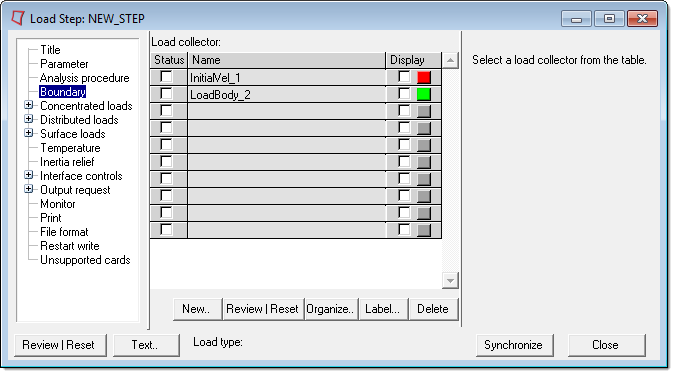Click the Synchronize button
This screenshot has width=674, height=374.
[x=514, y=345]
